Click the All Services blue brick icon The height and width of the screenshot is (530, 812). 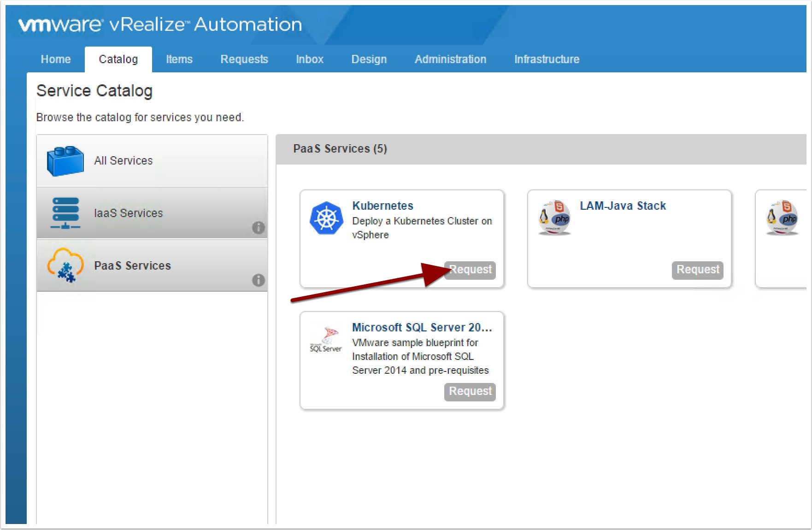[65, 161]
